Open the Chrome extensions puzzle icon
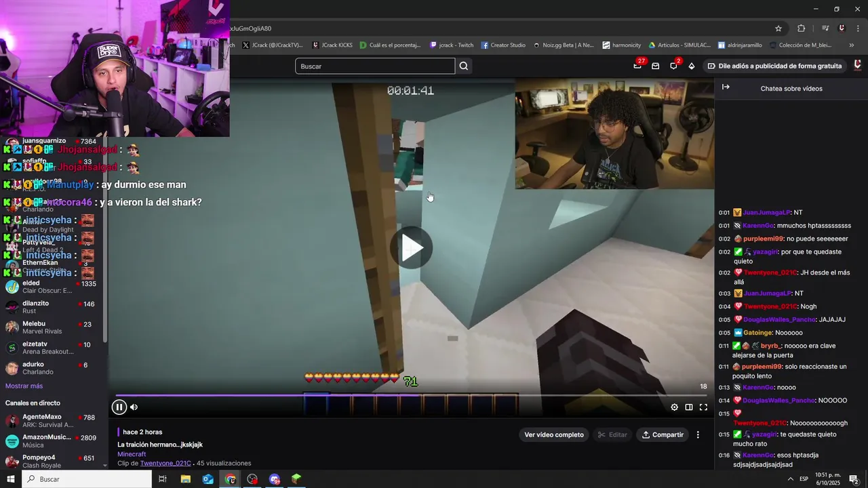Viewport: 868px width, 488px height. coord(801,28)
